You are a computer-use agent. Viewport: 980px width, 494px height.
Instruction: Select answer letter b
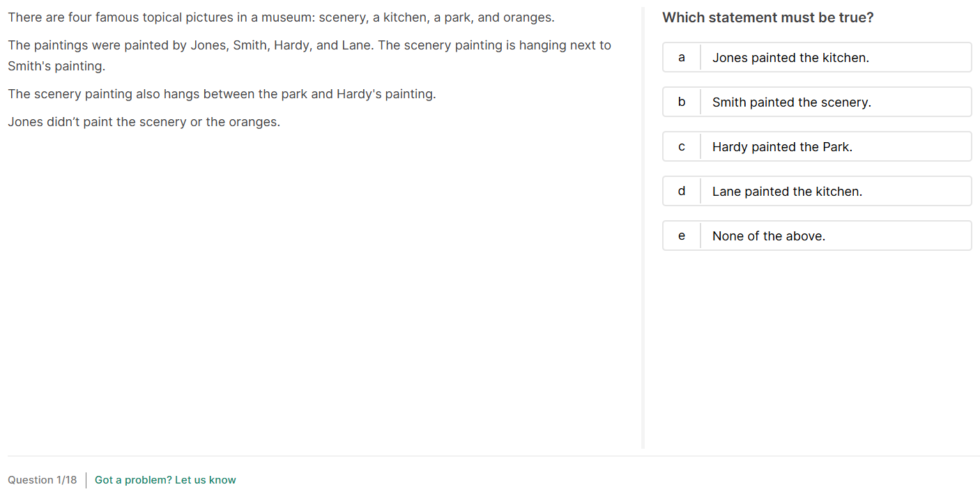(x=682, y=102)
